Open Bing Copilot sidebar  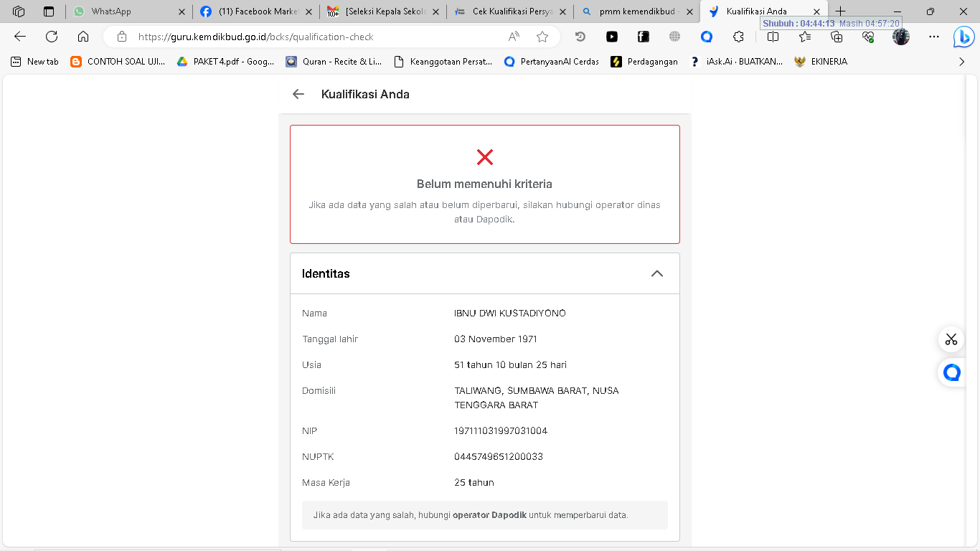(x=963, y=37)
